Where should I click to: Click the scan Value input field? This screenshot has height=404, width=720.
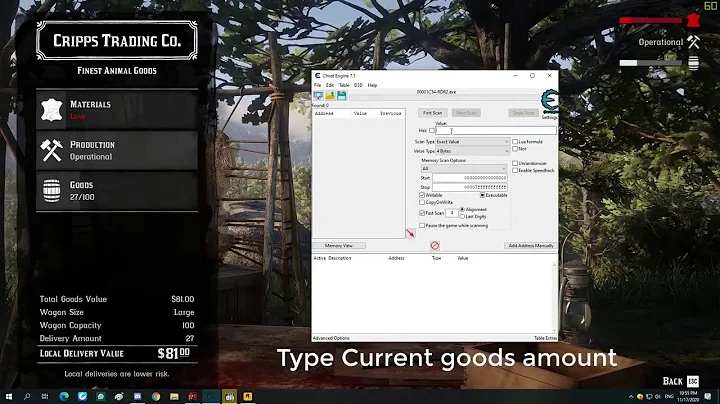496,131
